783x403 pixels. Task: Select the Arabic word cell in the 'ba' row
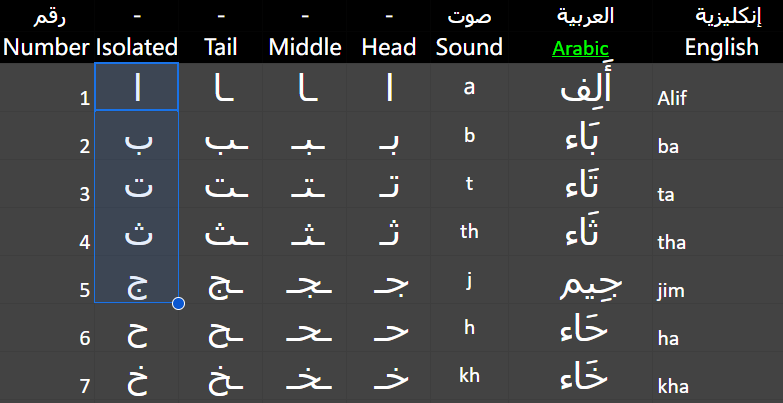tap(580, 138)
